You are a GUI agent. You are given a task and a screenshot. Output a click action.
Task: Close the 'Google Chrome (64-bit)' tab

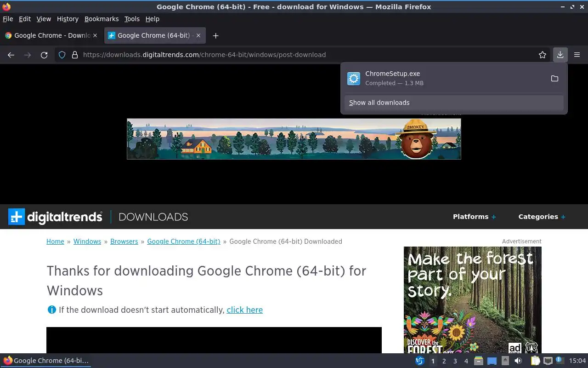[x=198, y=35]
